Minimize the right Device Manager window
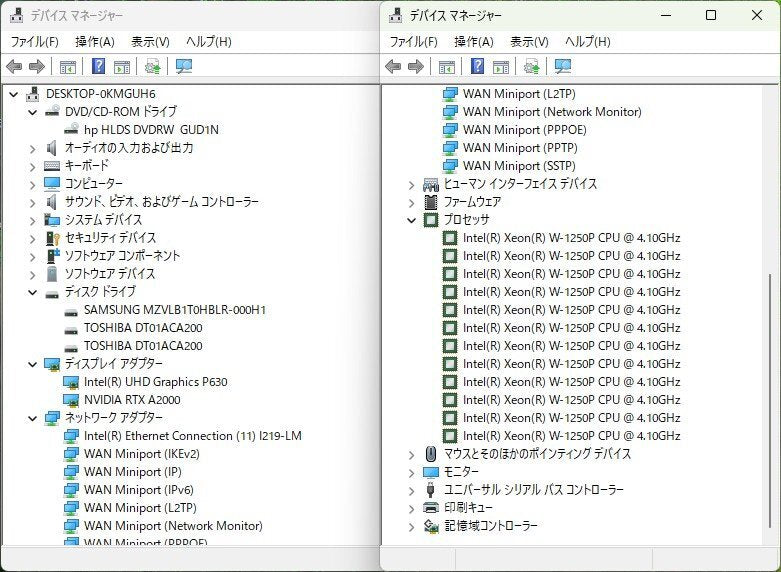Viewport: 781px width, 572px height. (666, 15)
